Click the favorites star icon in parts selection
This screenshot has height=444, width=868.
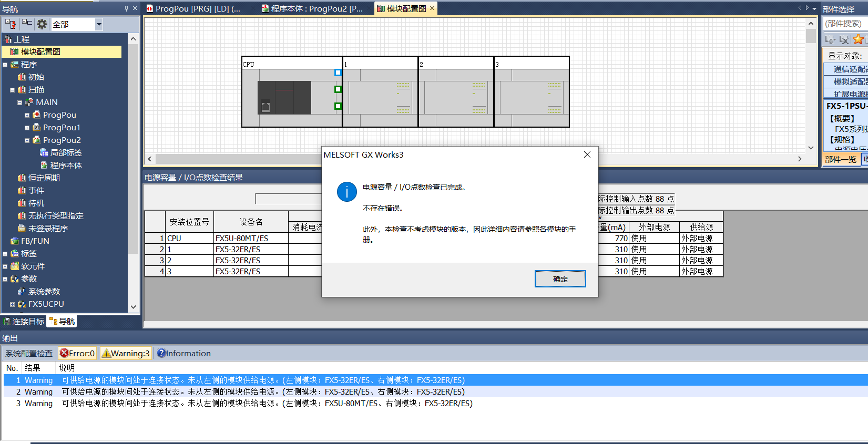click(858, 39)
